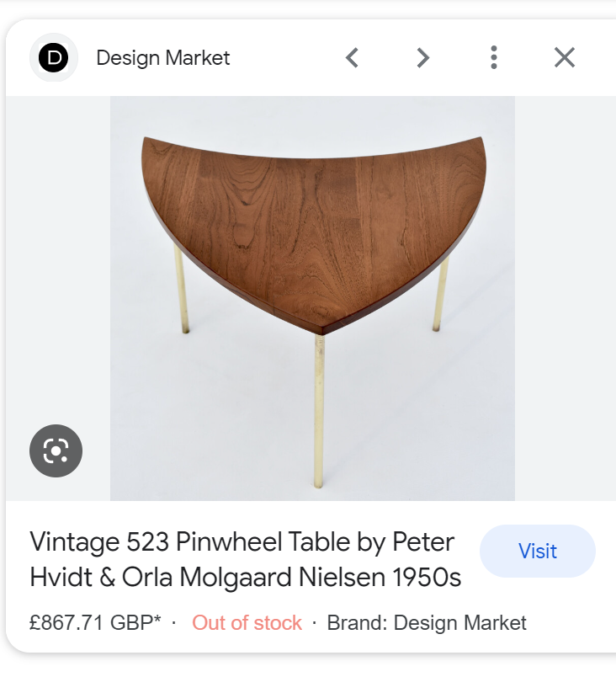The image size is (616, 677).
Task: Search this image with Google Lens
Action: pyautogui.click(x=56, y=451)
